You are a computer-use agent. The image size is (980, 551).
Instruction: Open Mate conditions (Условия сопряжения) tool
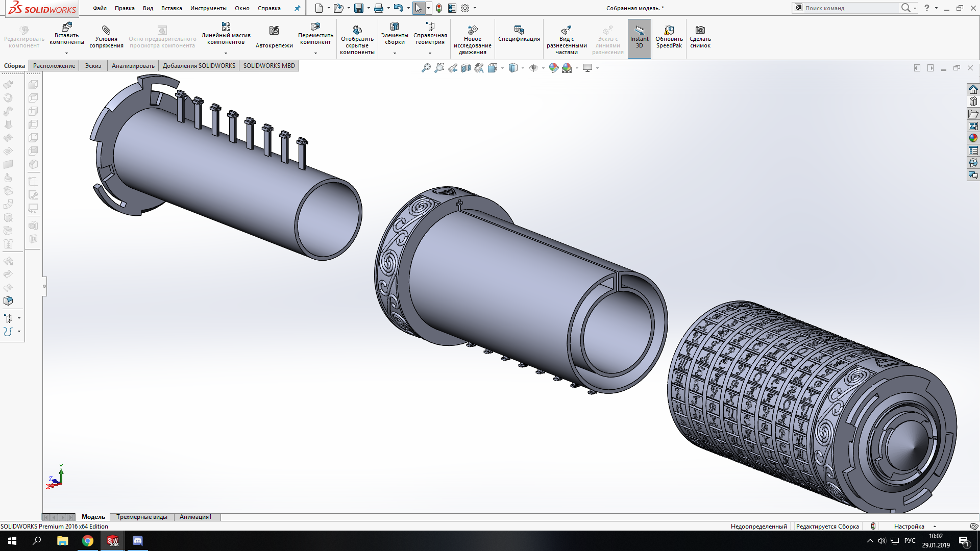point(106,30)
